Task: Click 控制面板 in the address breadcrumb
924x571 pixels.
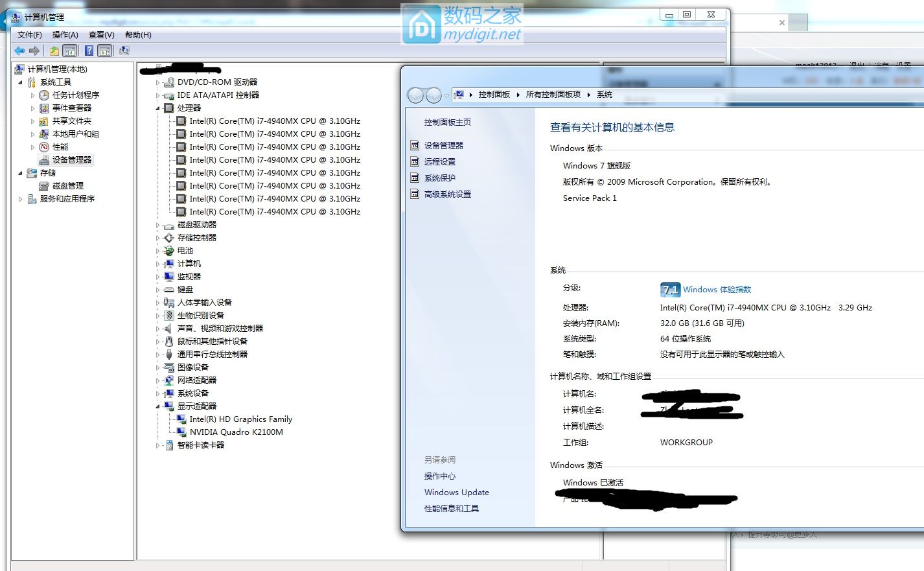Action: [x=494, y=95]
